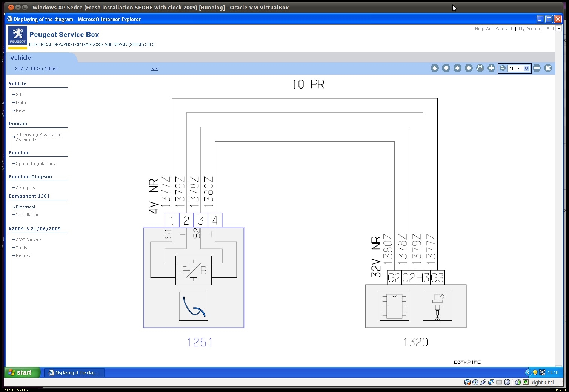Click the VirtualBox hard disk activity icon
The image size is (569, 392).
tap(468, 382)
